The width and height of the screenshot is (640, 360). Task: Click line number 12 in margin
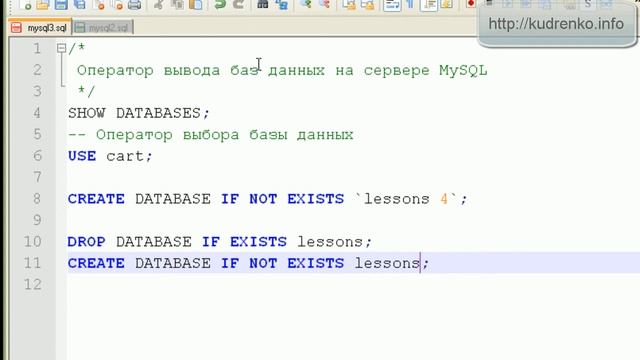[x=33, y=284]
